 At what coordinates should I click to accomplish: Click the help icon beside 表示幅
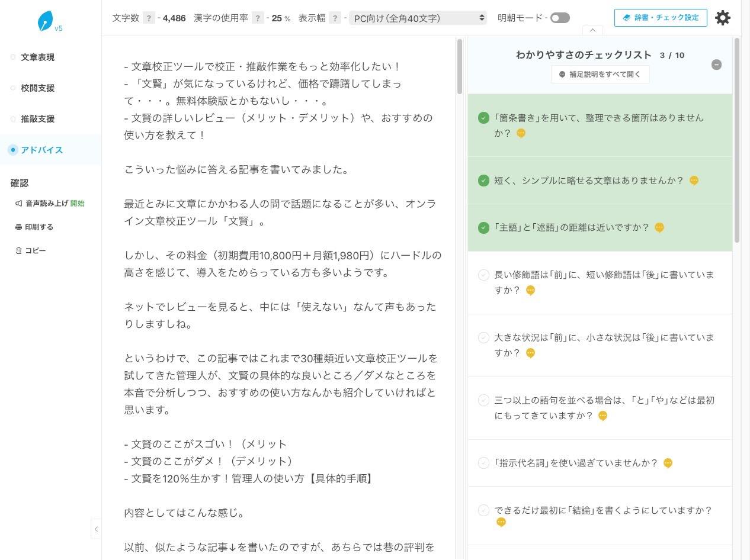click(335, 18)
